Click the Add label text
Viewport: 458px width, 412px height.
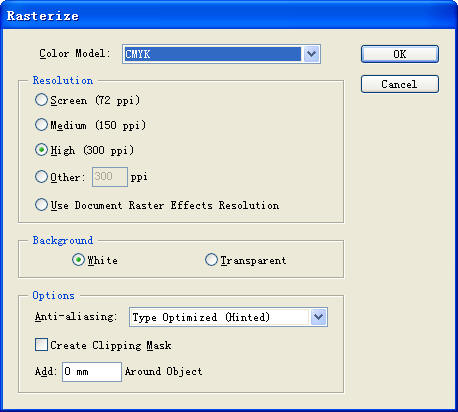(x=46, y=371)
